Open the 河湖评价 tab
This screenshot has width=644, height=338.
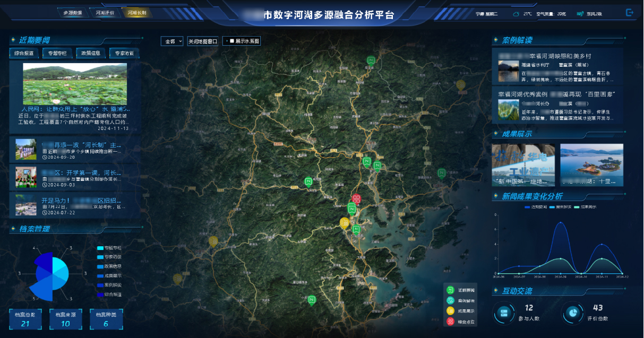(x=105, y=12)
